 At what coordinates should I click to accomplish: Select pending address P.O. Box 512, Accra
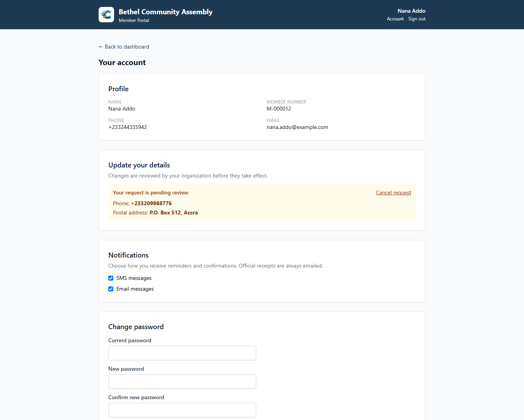coord(174,213)
